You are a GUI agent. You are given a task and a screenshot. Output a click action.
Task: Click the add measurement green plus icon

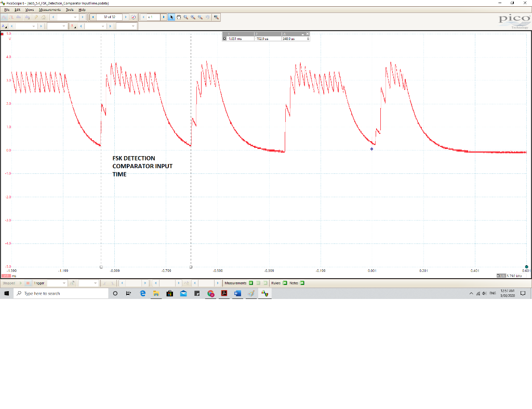coord(251,283)
